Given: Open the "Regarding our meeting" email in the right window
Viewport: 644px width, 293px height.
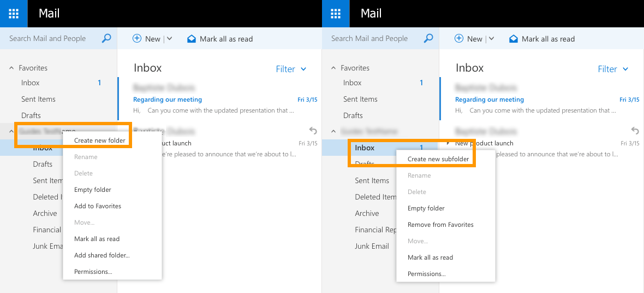Looking at the screenshot, I should click(x=490, y=99).
